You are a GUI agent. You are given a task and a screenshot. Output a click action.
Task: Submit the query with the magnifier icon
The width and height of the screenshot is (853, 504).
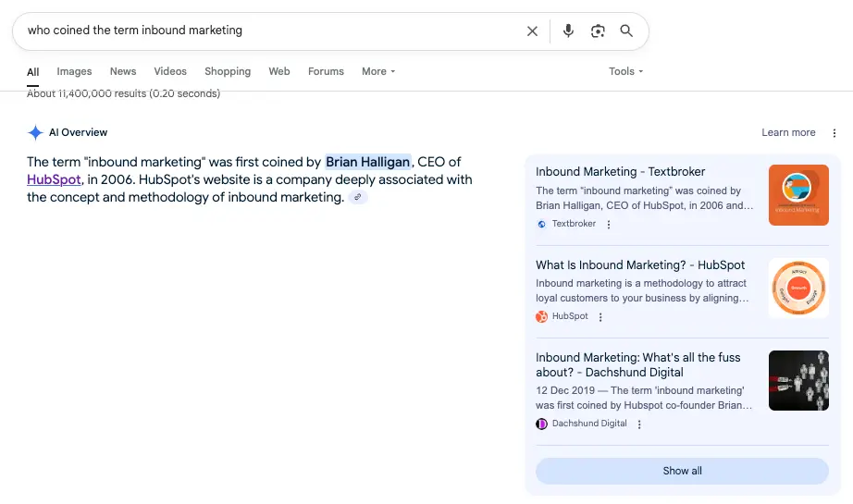pos(626,31)
